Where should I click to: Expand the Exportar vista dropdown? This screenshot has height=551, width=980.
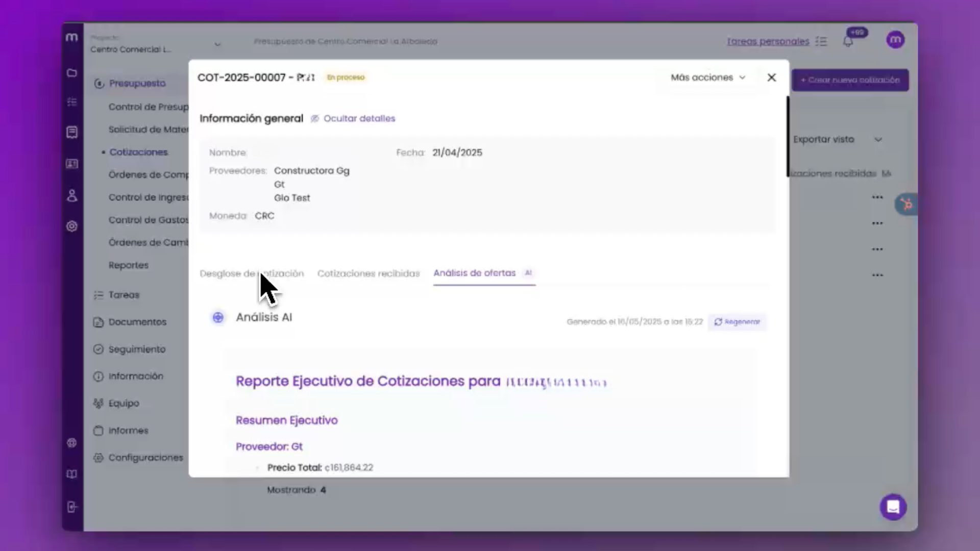tap(838, 139)
